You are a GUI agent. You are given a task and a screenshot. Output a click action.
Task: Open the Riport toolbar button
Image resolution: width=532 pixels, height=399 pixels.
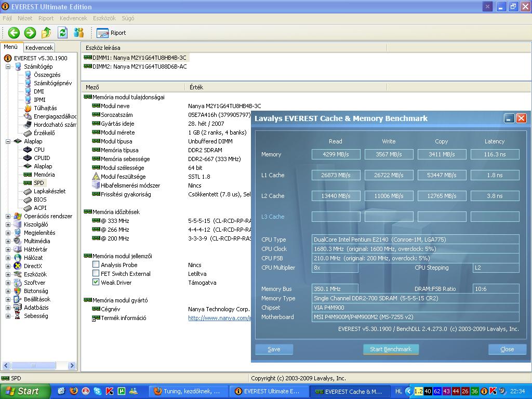[x=111, y=33]
